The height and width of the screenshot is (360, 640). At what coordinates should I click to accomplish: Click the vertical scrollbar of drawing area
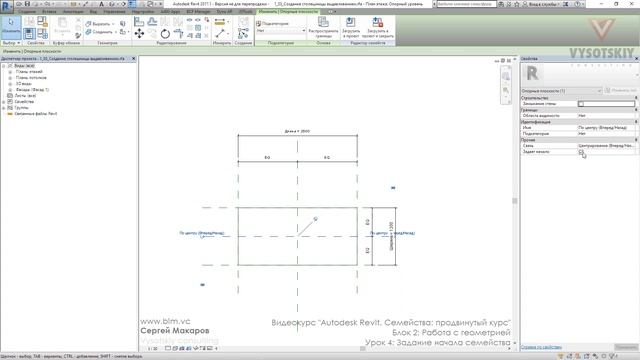[515, 201]
